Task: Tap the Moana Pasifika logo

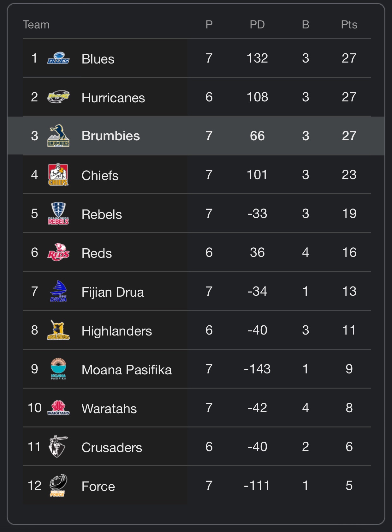Action: [58, 369]
